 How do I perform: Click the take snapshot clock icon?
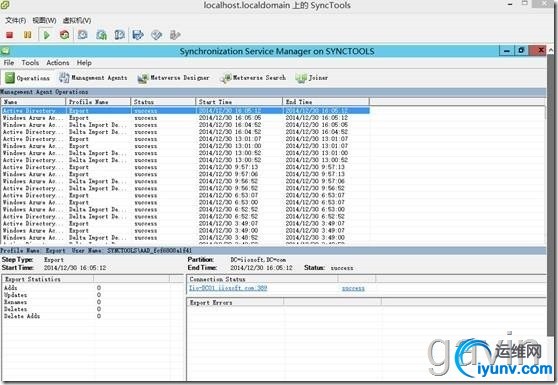[x=83, y=35]
